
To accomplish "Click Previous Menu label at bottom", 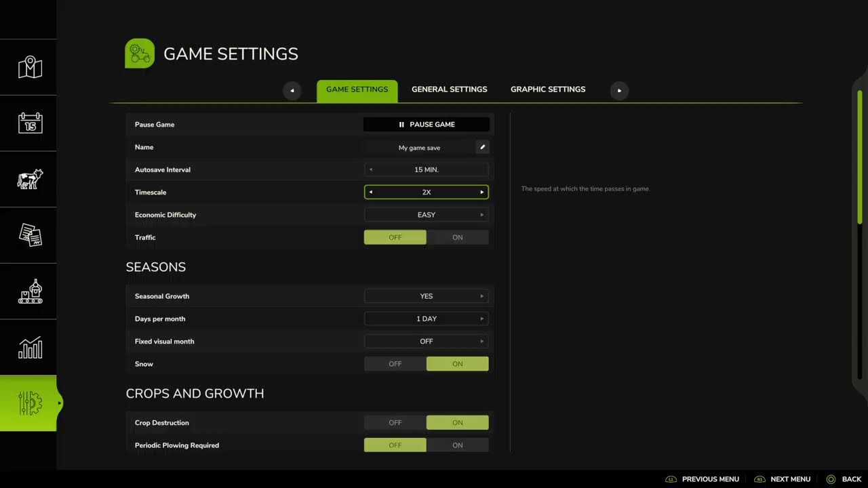I will point(711,479).
